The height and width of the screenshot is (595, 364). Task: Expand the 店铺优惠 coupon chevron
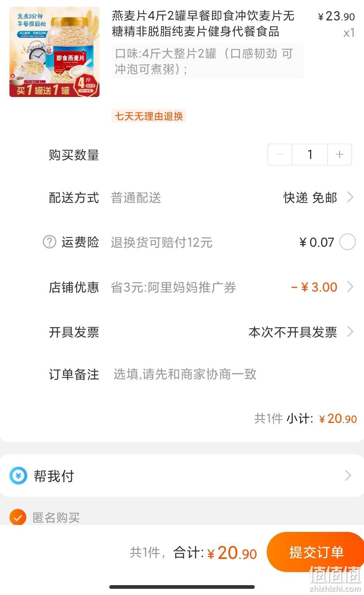click(350, 287)
